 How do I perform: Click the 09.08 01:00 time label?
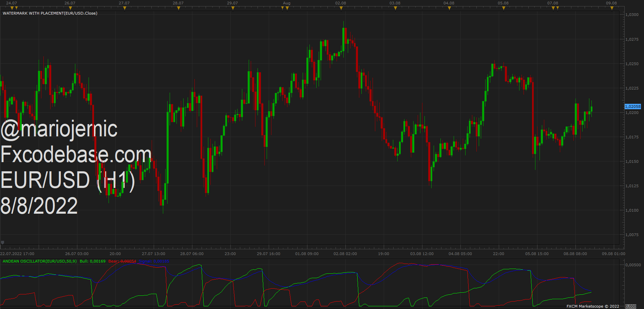point(613,254)
